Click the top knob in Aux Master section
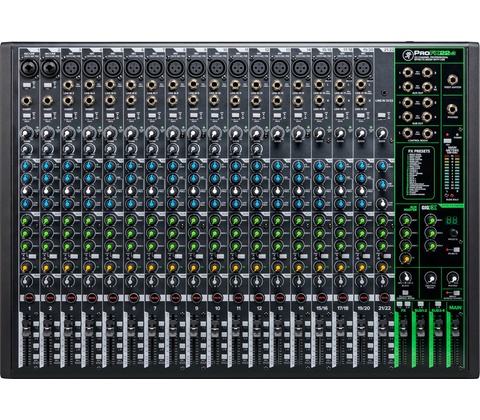This screenshot has height=420, width=480. (x=405, y=220)
